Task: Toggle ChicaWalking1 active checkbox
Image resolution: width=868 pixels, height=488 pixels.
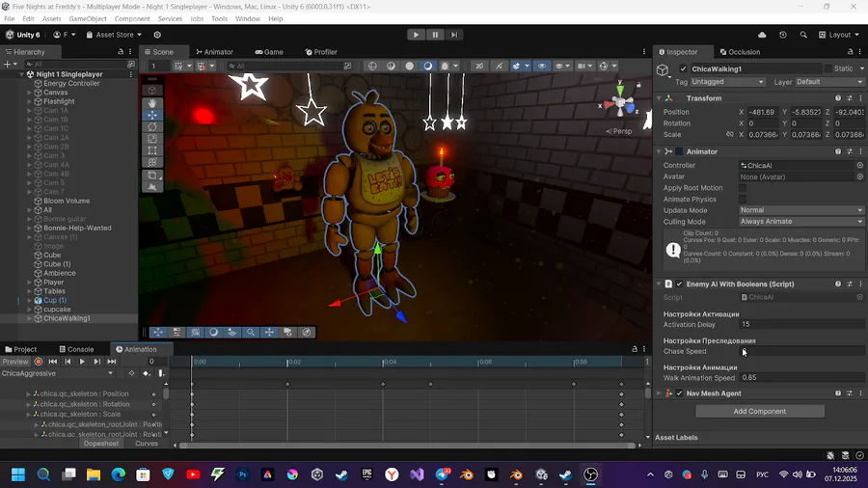Action: [x=683, y=68]
